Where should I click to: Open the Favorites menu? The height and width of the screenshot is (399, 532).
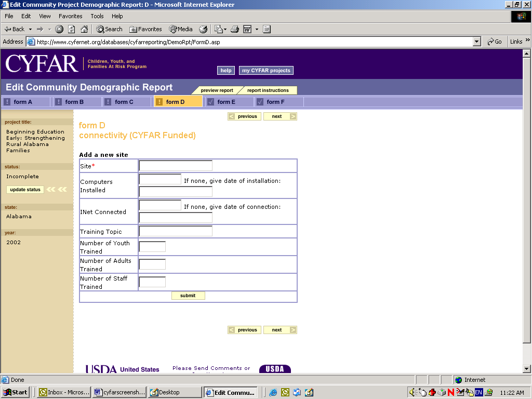[x=70, y=16]
